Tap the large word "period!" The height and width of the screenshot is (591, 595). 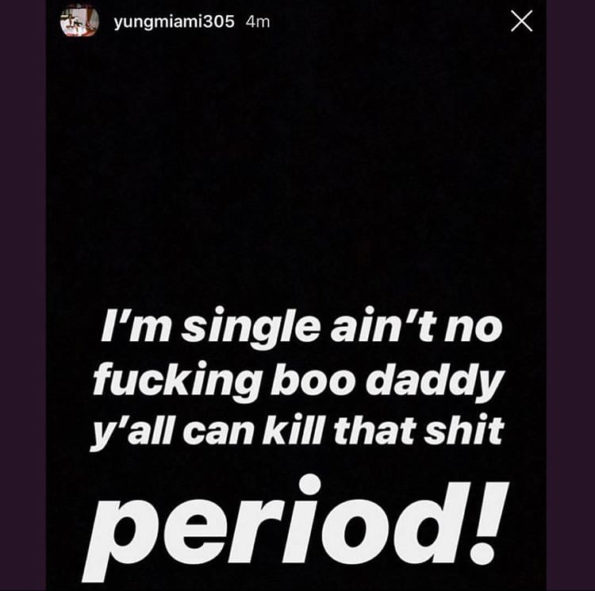point(295,528)
